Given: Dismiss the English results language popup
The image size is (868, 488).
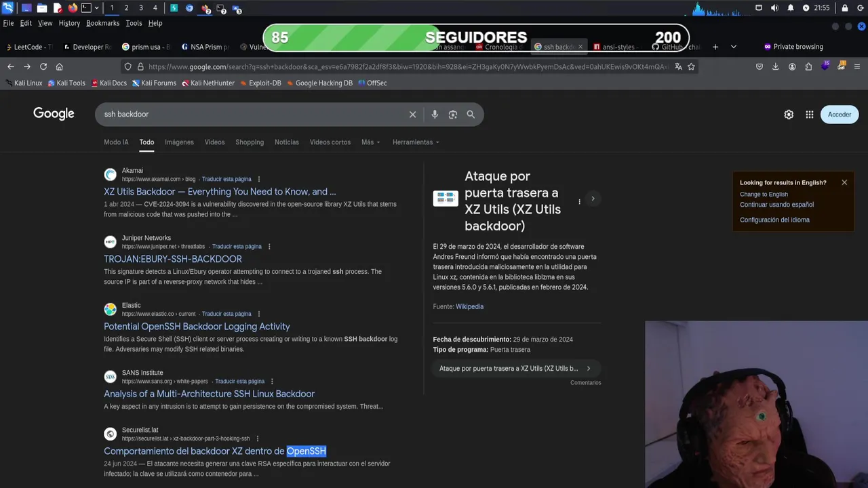Looking at the screenshot, I should (844, 182).
